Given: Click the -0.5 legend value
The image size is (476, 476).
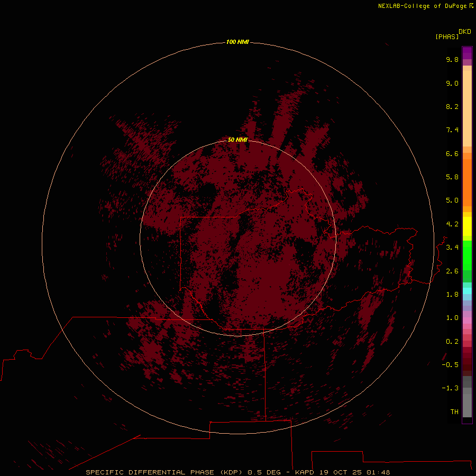Looking at the screenshot, I should click(x=450, y=365).
